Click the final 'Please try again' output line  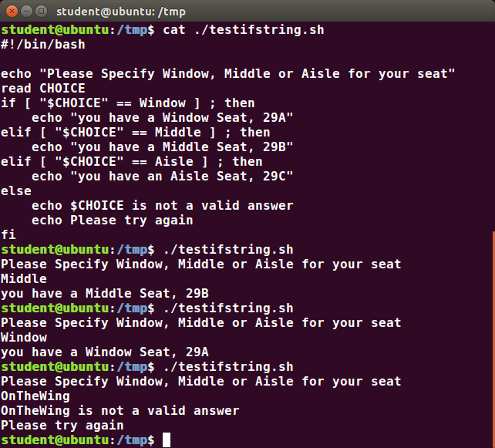click(62, 426)
